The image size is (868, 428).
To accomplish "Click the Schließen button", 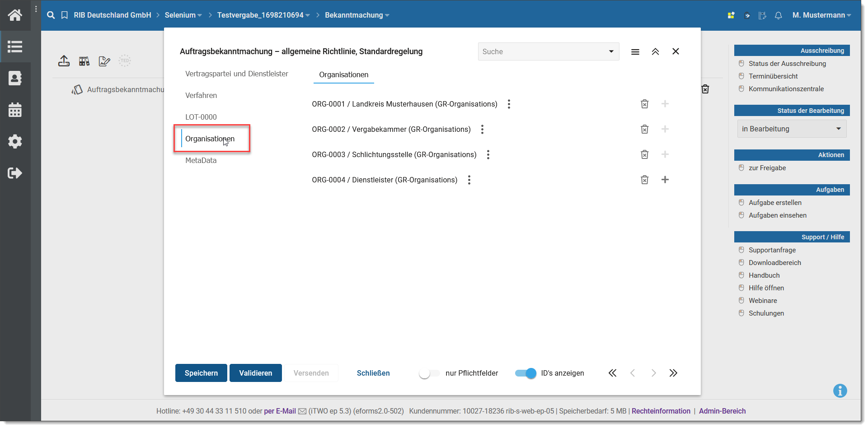I will pos(373,373).
